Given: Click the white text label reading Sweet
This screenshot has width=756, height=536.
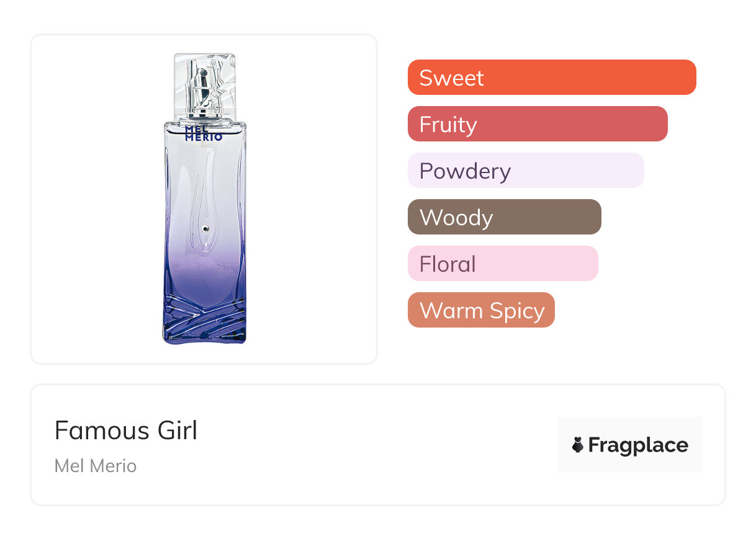Looking at the screenshot, I should point(451,78).
